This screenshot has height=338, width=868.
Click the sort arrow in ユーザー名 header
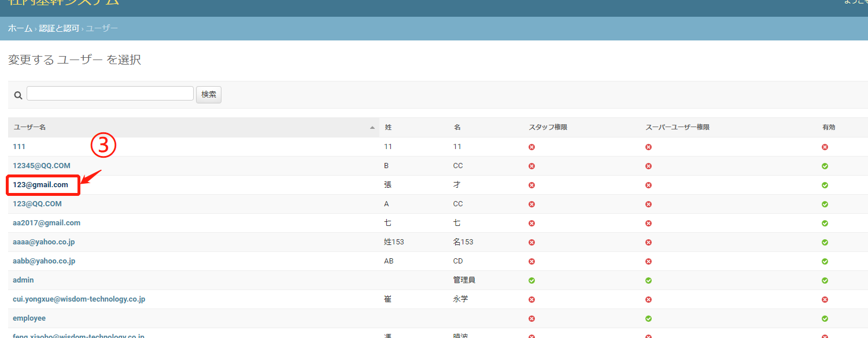[372, 127]
